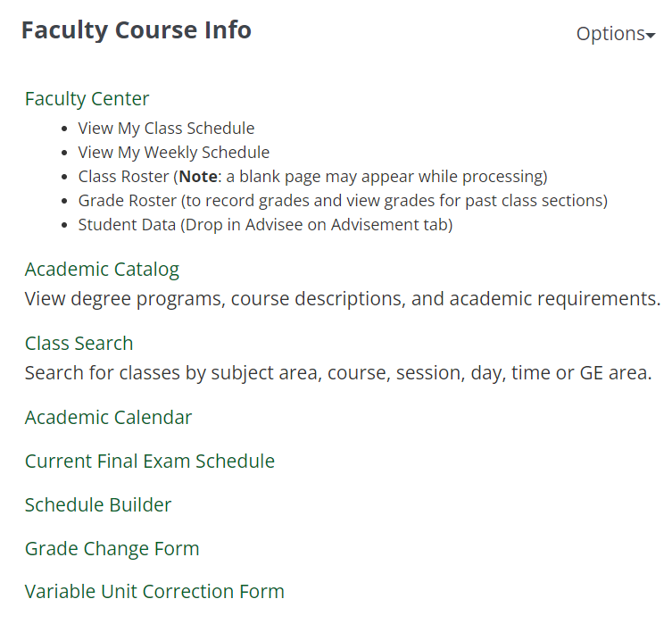Click the bold Note label
Viewport: 672px width, 624px height.
pos(198,177)
